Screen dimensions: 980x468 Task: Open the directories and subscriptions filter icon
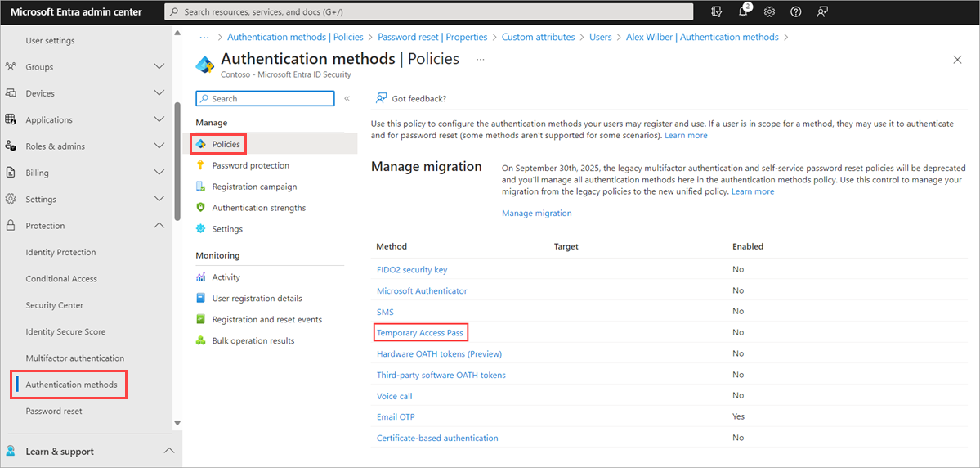coord(718,12)
